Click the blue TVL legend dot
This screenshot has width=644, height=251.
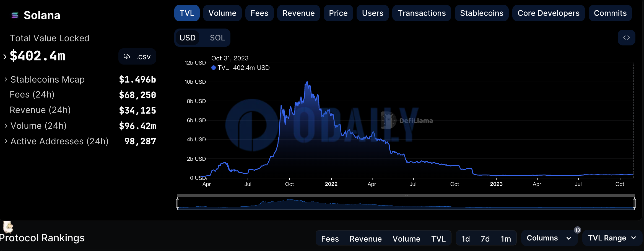214,68
